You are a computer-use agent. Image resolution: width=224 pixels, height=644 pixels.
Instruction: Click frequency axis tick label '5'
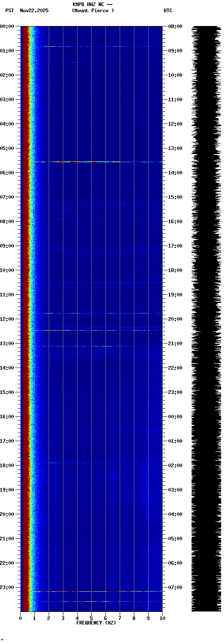[x=91, y=618]
